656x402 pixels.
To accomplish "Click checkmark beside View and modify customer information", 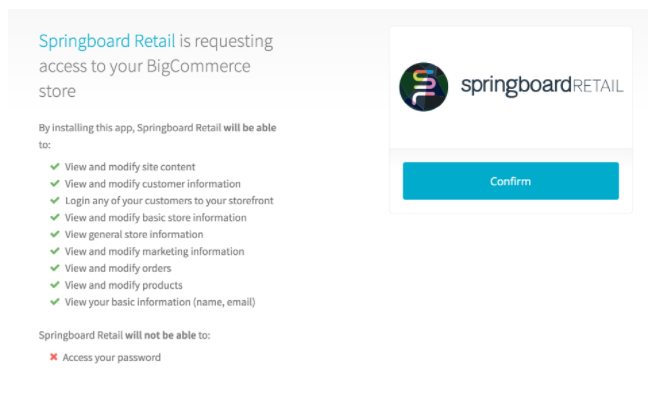I will [54, 183].
